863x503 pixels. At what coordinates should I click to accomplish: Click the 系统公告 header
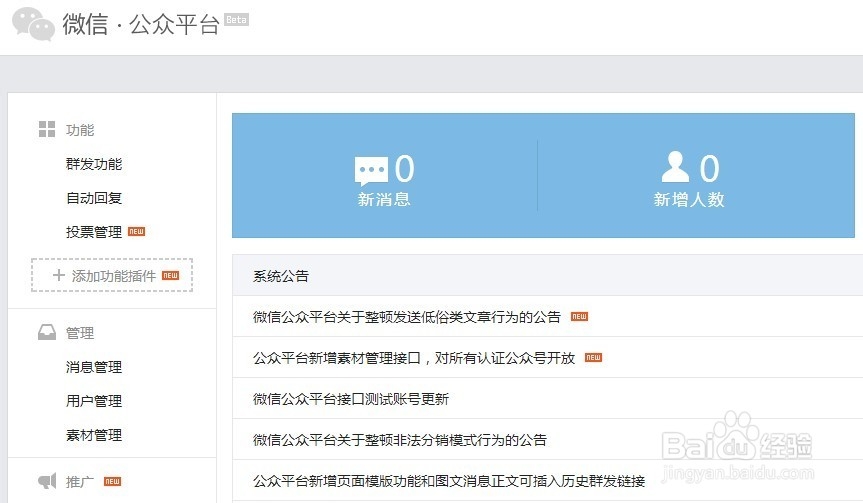pos(281,276)
